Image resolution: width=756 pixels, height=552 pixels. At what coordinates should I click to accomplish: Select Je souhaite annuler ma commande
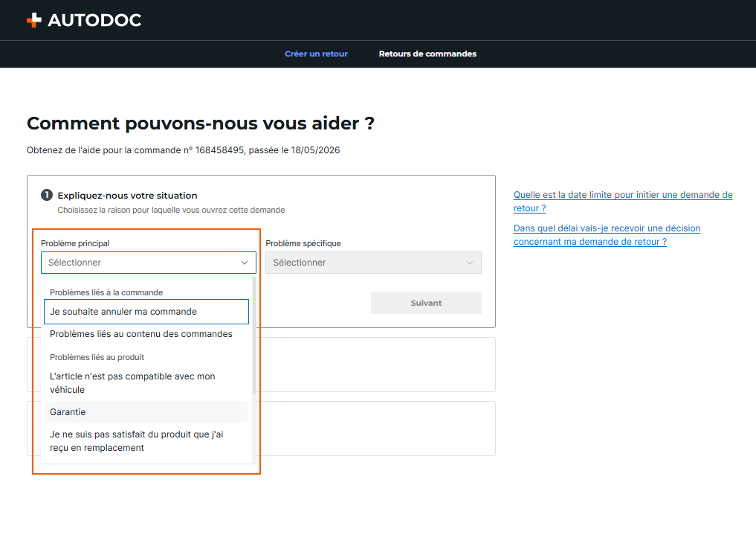tap(146, 312)
